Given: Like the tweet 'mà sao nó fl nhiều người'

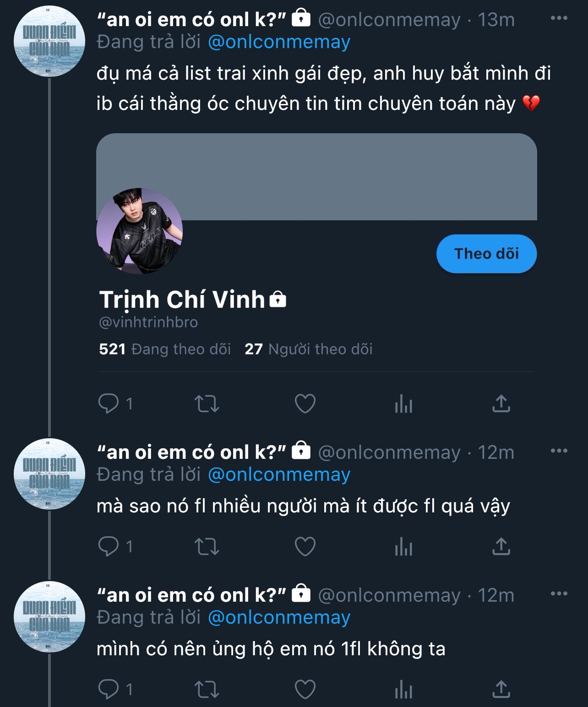Looking at the screenshot, I should (x=305, y=547).
